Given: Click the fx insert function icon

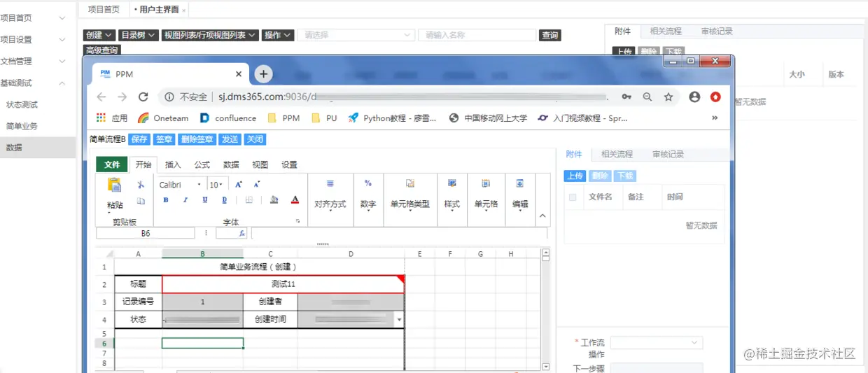Looking at the screenshot, I should point(241,233).
